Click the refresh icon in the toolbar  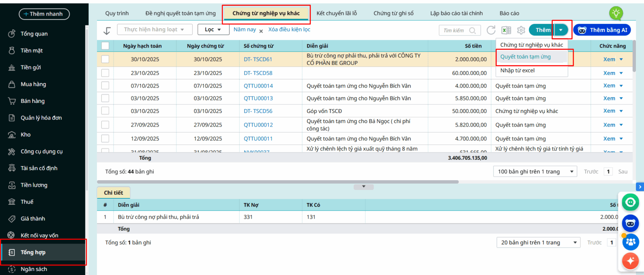(491, 30)
